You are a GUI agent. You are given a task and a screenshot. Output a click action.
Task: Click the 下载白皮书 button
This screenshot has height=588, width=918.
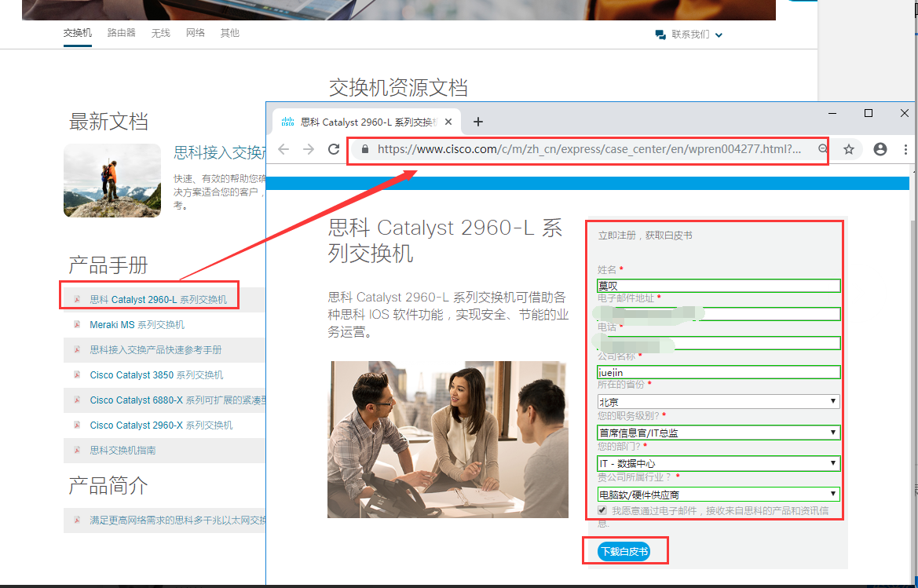point(624,551)
